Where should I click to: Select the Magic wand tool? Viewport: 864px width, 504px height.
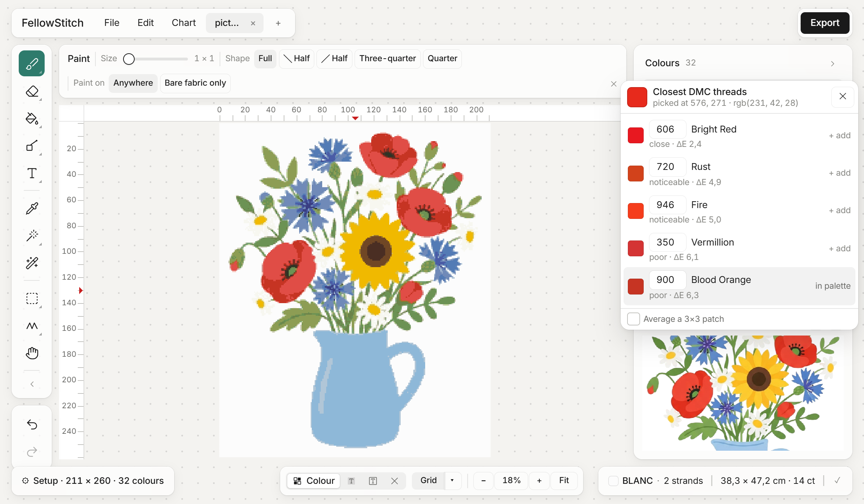(x=32, y=236)
